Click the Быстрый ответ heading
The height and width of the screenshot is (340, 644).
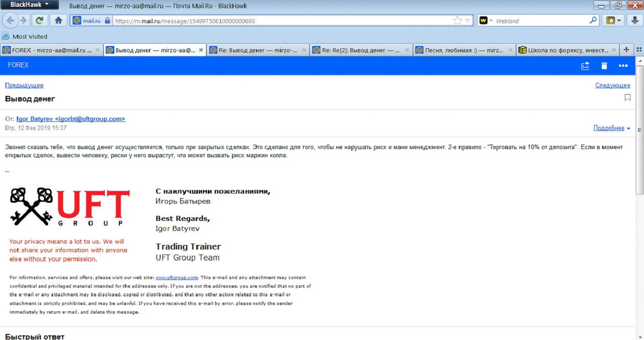tap(35, 336)
